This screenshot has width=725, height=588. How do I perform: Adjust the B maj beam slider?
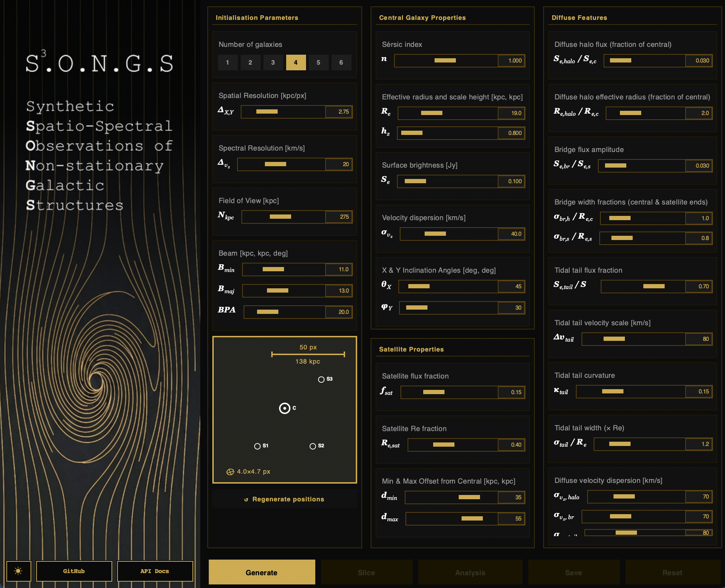pos(284,291)
